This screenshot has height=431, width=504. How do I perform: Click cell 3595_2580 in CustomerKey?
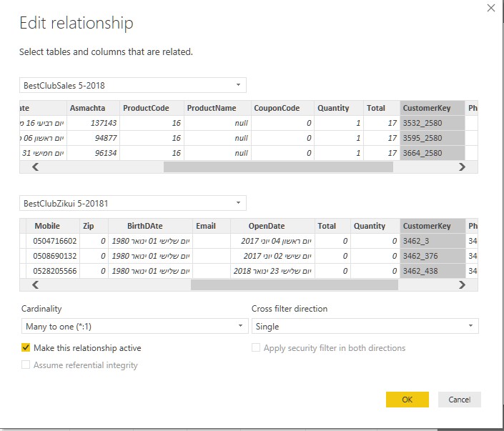pos(433,138)
